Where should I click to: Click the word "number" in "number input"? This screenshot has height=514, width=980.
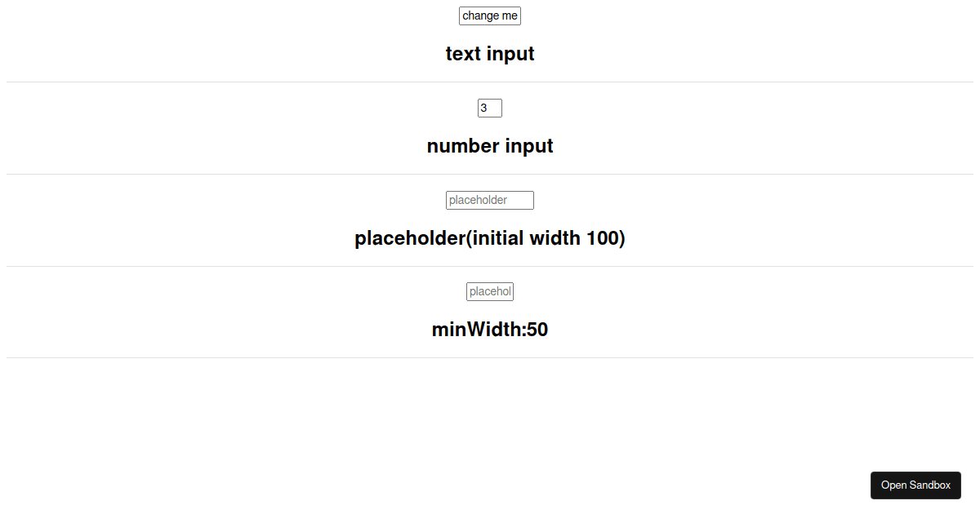pyautogui.click(x=463, y=146)
